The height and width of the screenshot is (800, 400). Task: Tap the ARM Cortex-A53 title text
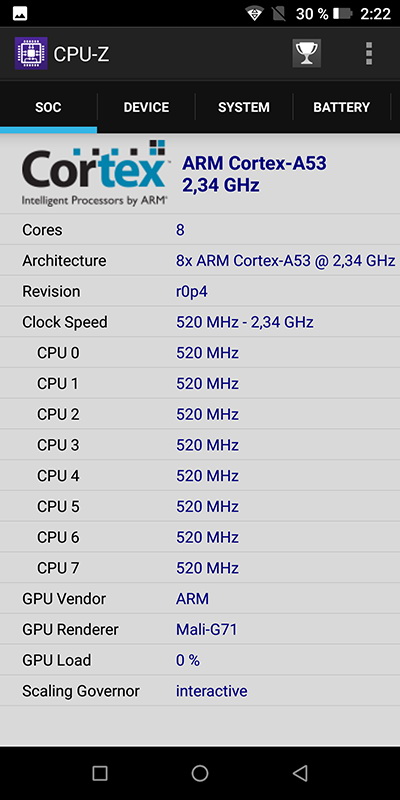254,163
